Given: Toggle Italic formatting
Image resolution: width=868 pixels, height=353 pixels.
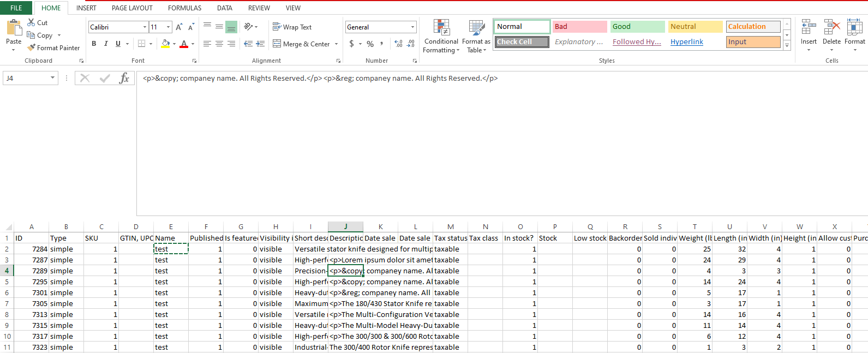Looking at the screenshot, I should tap(106, 44).
